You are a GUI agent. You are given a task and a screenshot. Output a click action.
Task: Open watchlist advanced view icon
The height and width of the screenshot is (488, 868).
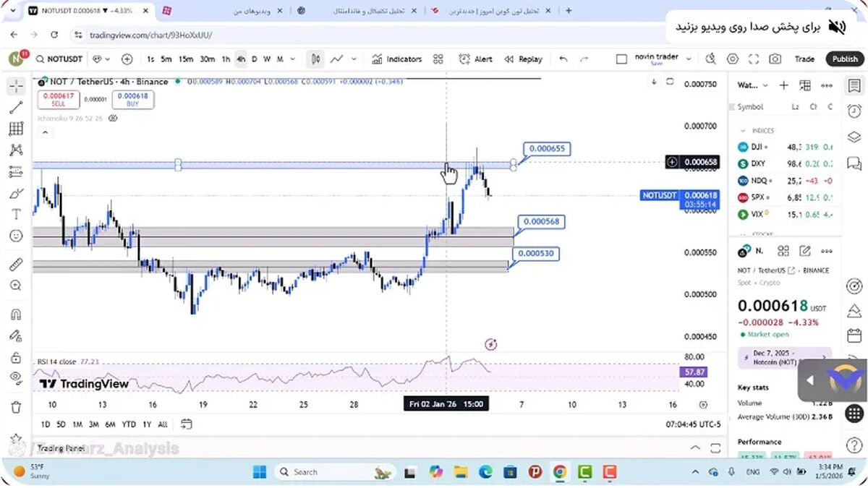click(805, 85)
